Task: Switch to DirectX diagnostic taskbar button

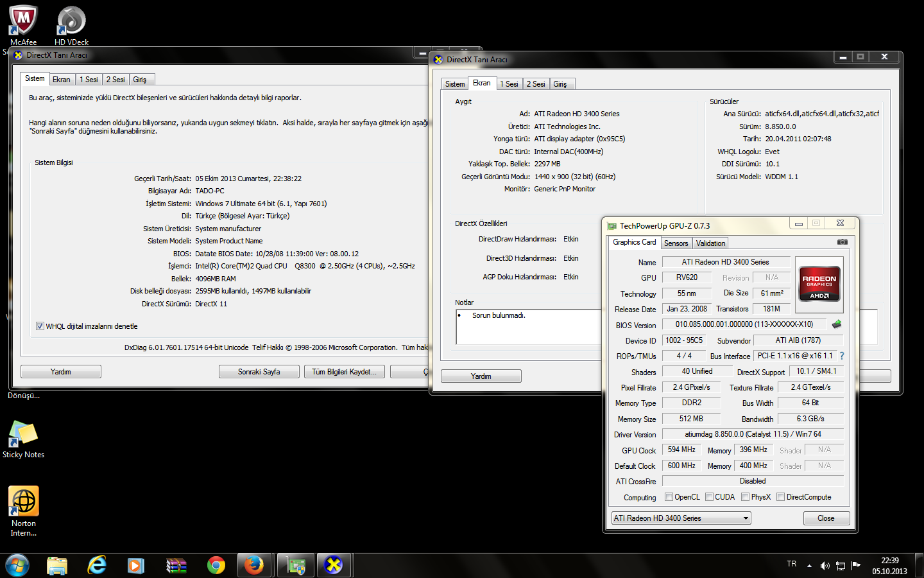Action: tap(334, 566)
